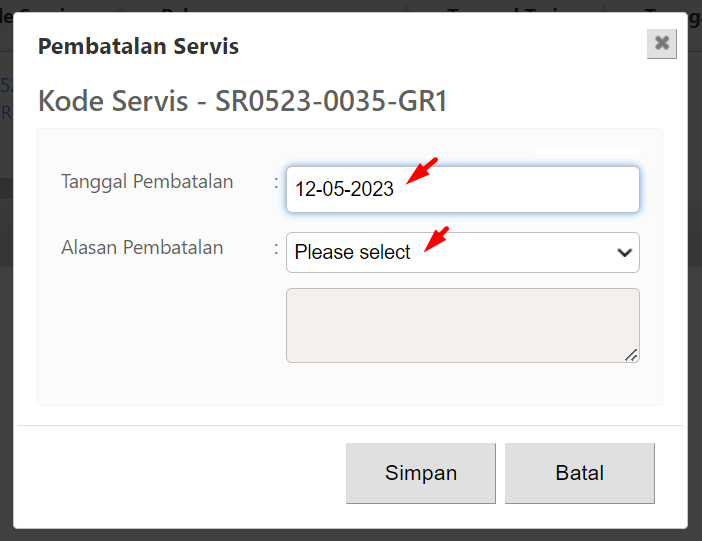
Task: Click the cancellation reason notes textarea
Action: click(x=462, y=325)
